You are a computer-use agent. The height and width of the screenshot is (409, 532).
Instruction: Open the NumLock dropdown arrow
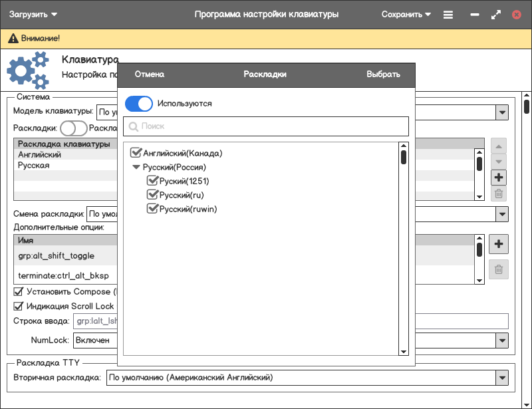tap(502, 340)
